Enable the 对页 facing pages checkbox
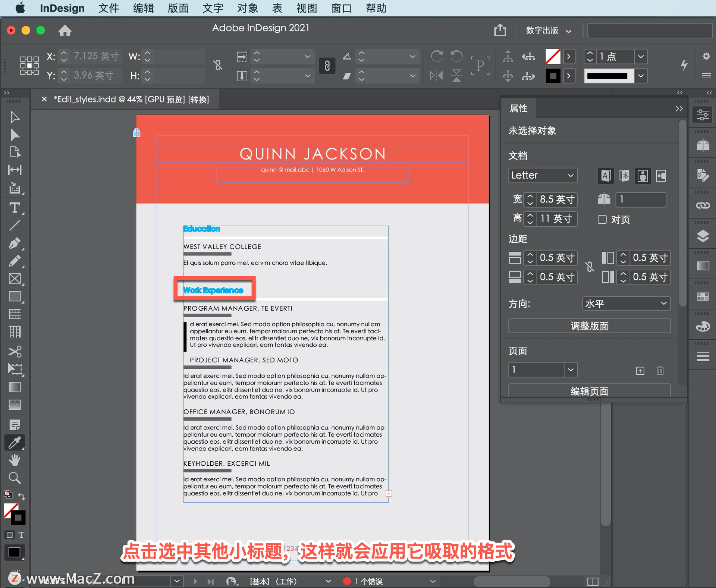This screenshot has height=588, width=716. 602,219
